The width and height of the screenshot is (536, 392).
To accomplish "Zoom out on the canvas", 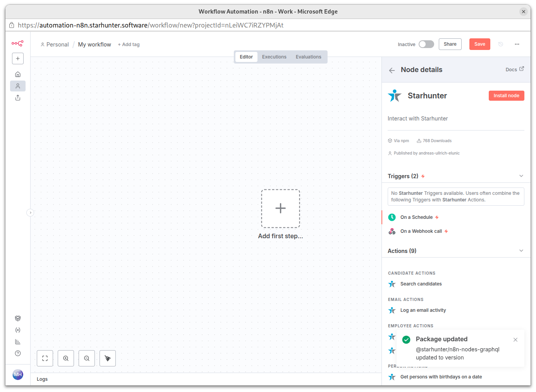I will [87, 358].
